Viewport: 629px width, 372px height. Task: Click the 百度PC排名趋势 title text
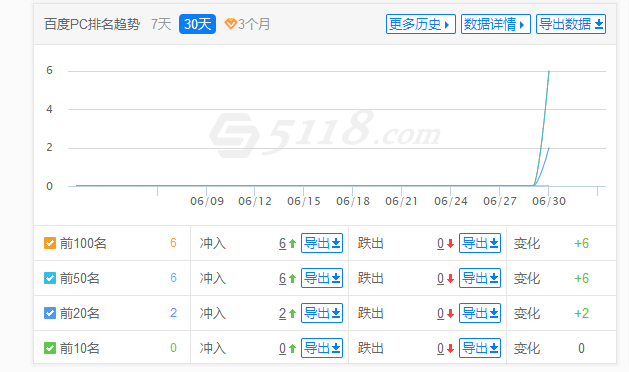[x=92, y=24]
